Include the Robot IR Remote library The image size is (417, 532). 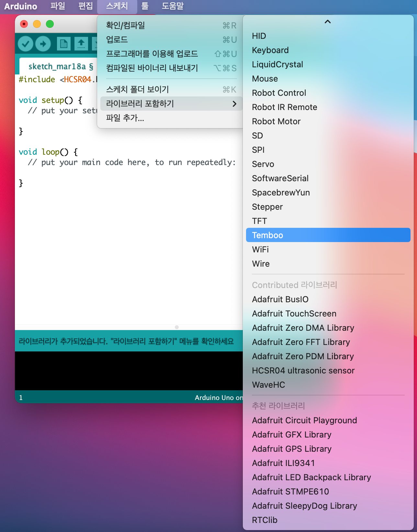click(x=328, y=107)
